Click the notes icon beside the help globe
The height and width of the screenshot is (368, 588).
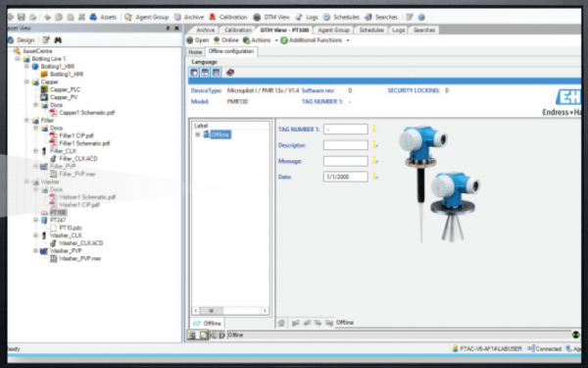[410, 17]
